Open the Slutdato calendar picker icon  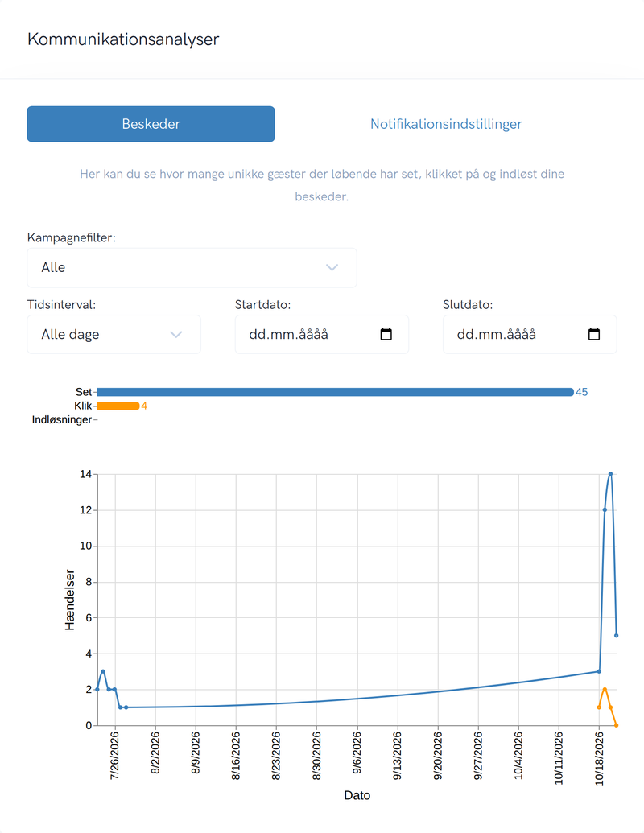594,334
